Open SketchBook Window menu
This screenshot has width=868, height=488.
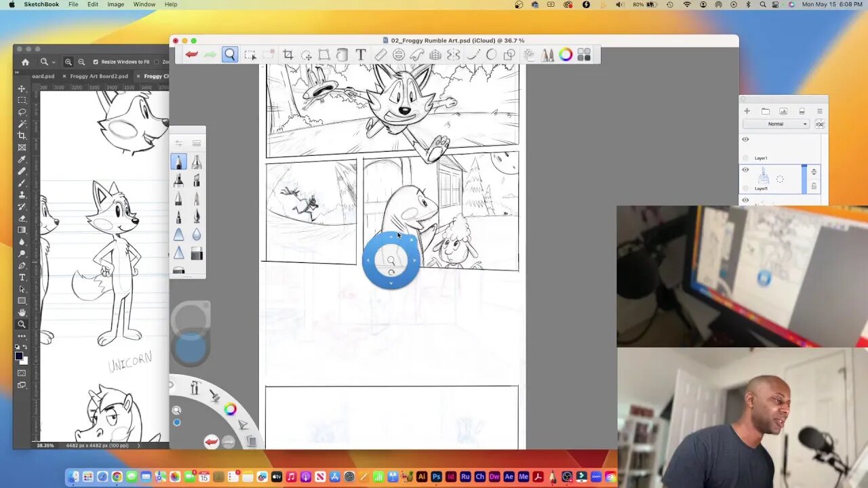(144, 5)
